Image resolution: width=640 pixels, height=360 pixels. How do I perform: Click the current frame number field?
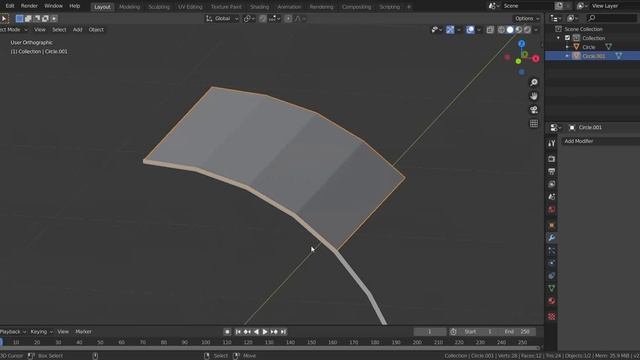click(430, 332)
